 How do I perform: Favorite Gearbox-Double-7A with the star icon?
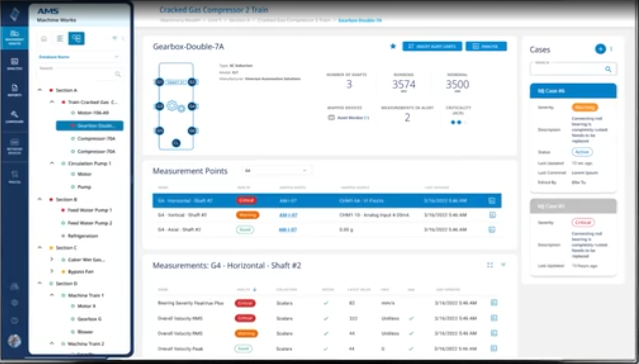[x=393, y=46]
